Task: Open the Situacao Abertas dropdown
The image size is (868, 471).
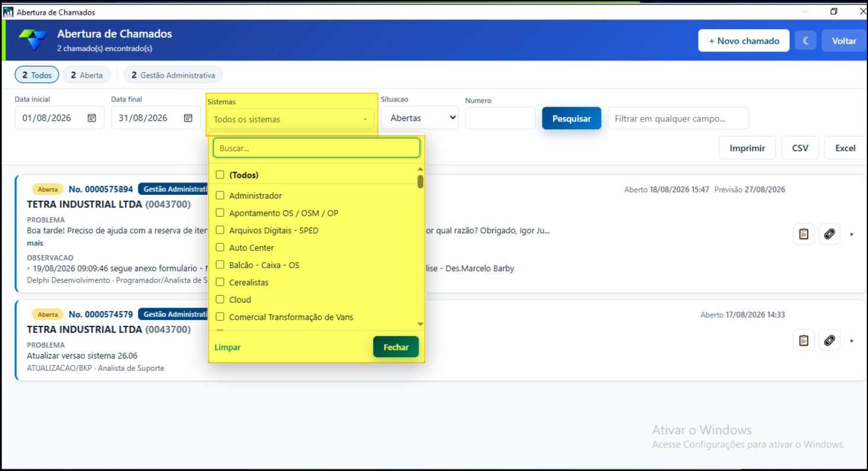Action: pos(420,118)
